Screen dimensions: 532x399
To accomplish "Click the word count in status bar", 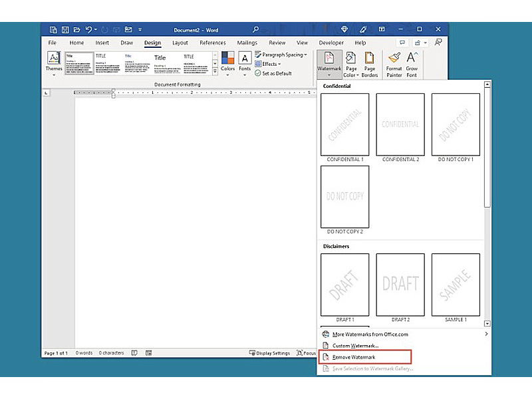I will 84,353.
